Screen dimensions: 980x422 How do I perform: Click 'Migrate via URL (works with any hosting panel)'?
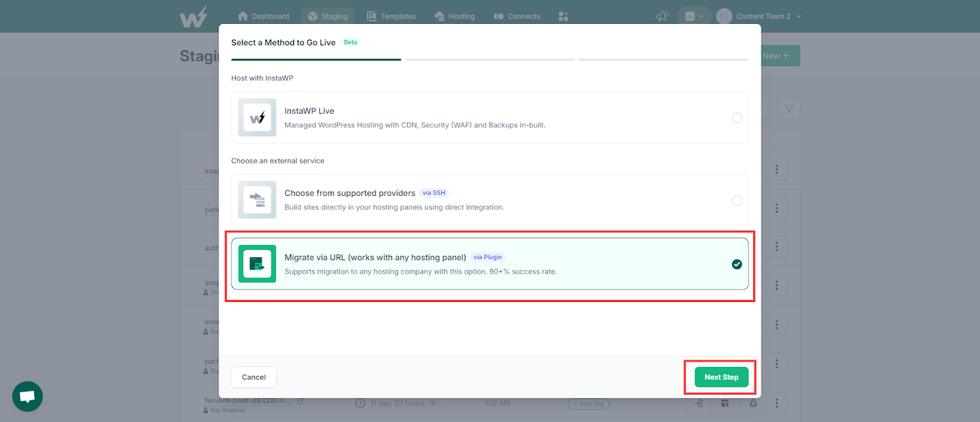[375, 257]
